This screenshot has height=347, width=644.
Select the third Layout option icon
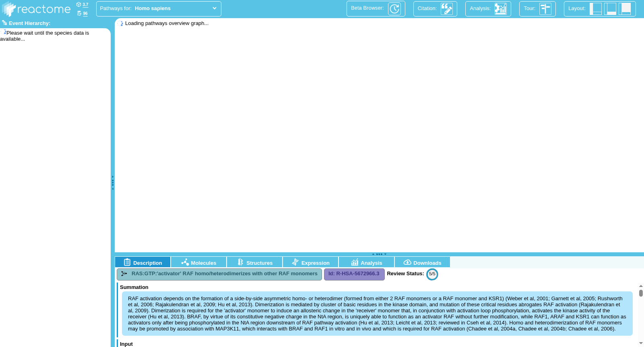(x=625, y=8)
